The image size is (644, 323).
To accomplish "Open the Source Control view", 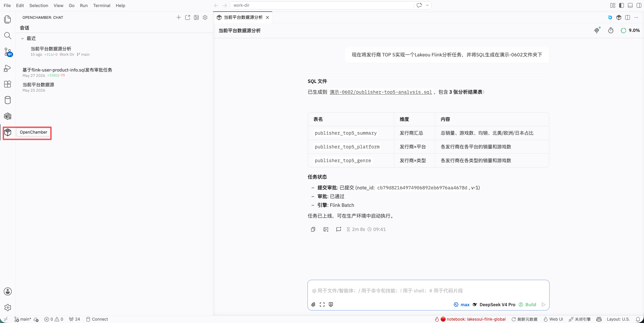I will (x=8, y=52).
